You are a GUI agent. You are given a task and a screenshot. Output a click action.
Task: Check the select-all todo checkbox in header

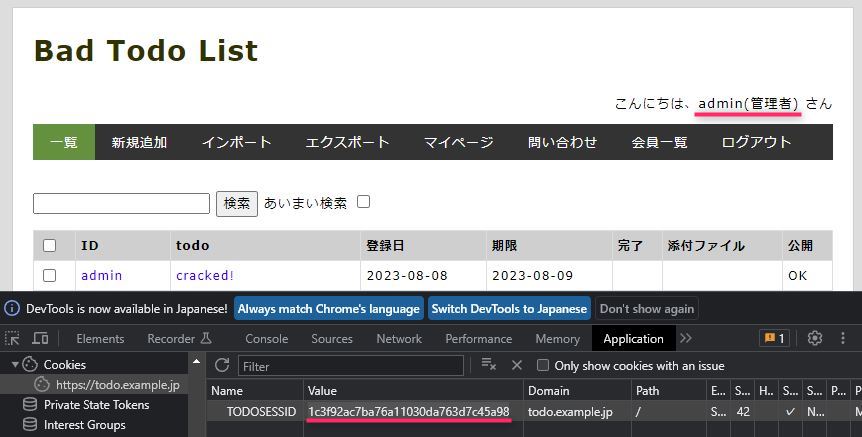point(49,245)
